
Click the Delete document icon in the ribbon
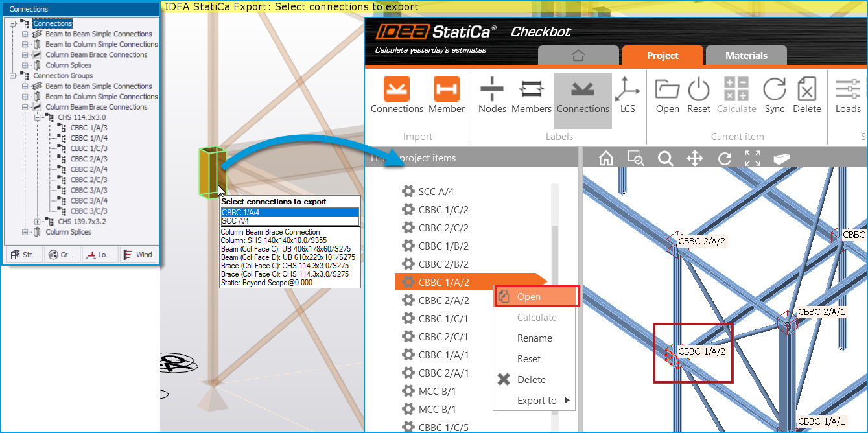807,88
